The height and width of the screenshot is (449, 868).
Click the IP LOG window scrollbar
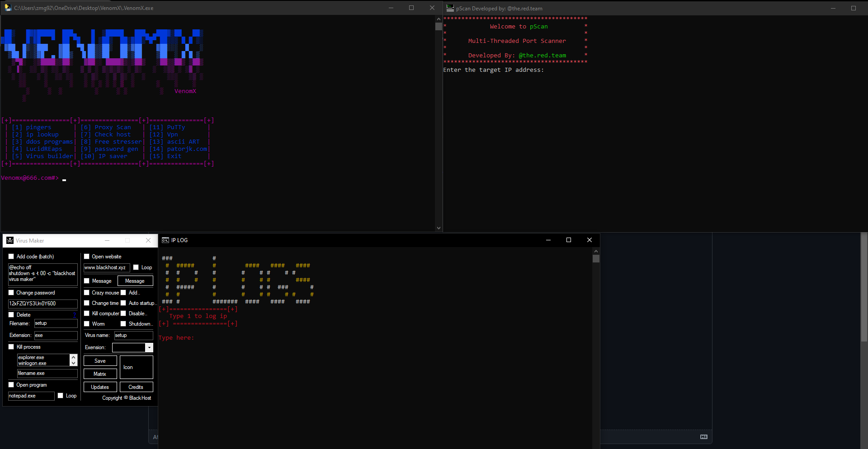[596, 258]
